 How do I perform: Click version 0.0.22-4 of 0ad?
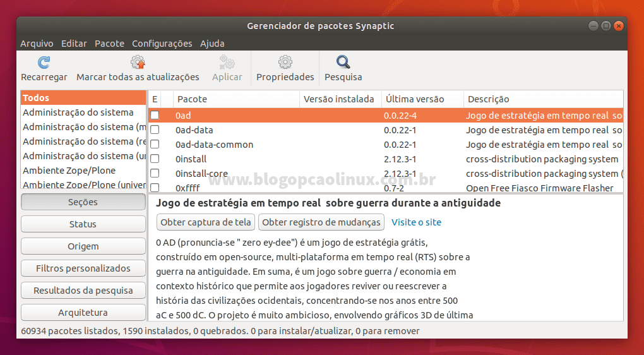click(400, 116)
